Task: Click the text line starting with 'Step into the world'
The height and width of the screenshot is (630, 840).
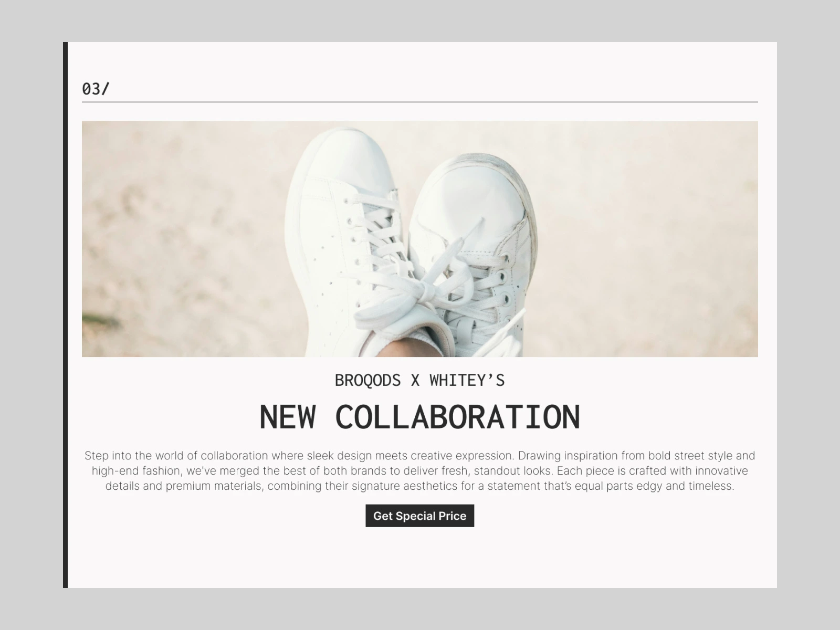Action: coord(420,456)
